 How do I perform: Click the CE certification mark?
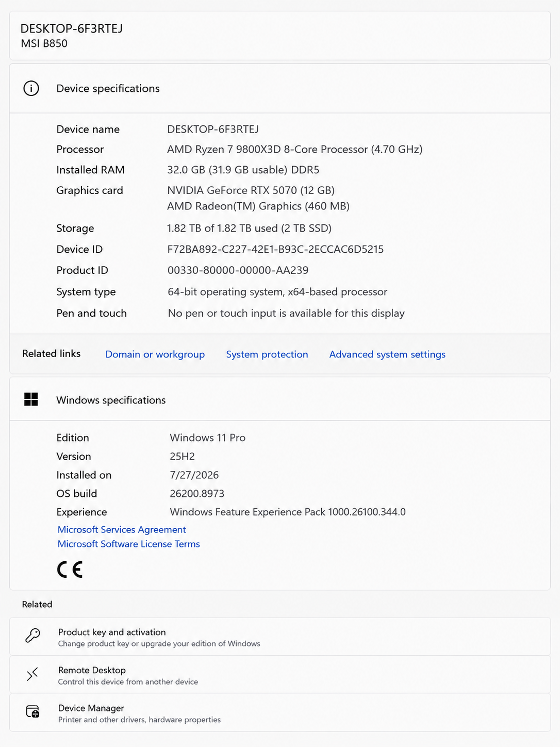[x=70, y=570]
